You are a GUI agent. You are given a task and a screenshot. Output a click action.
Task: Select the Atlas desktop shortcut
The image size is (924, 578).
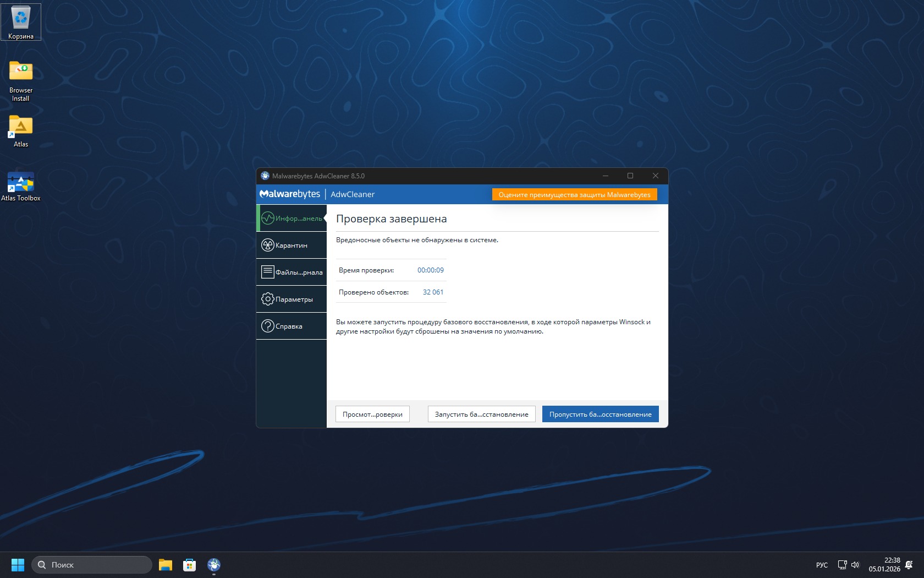coord(21,131)
